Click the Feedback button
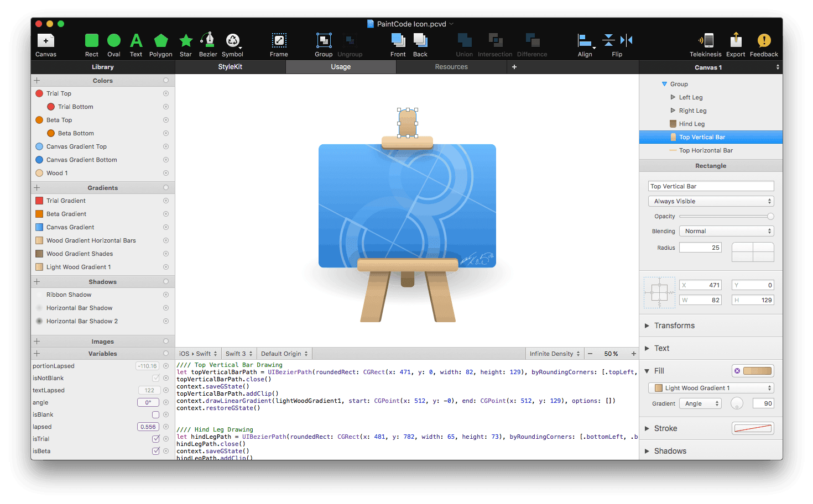The width and height of the screenshot is (813, 504). click(x=764, y=41)
